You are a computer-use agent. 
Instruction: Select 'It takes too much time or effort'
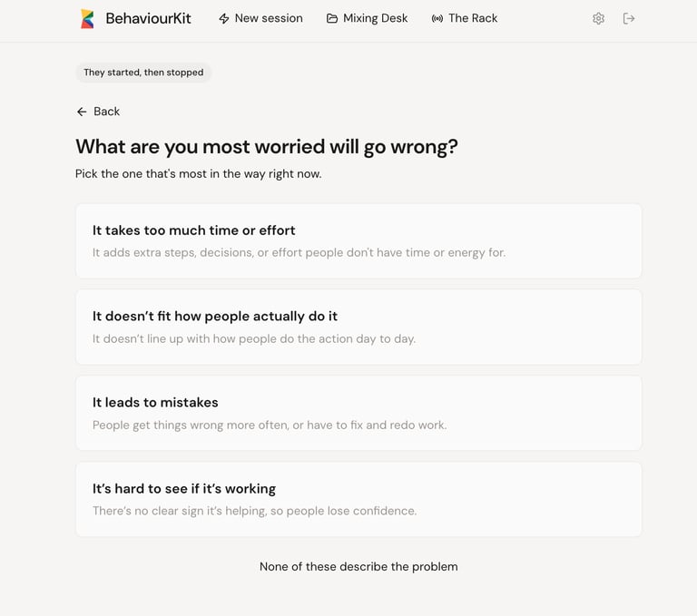(x=358, y=240)
